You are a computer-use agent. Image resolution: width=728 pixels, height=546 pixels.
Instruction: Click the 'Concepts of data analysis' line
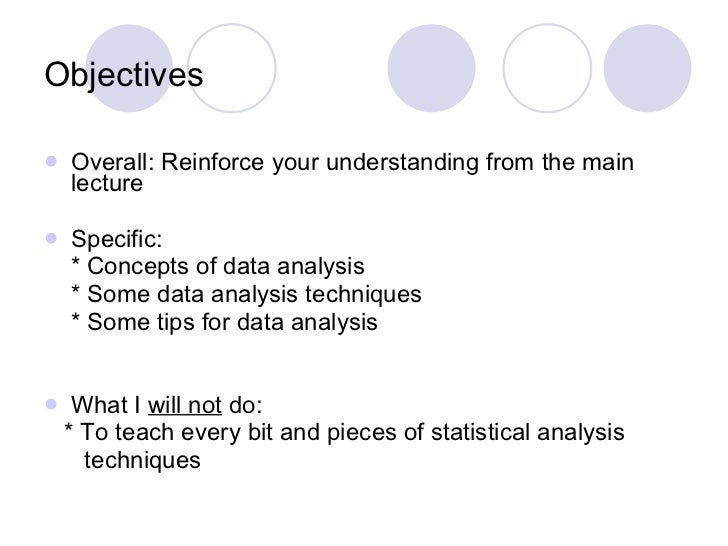(x=218, y=266)
